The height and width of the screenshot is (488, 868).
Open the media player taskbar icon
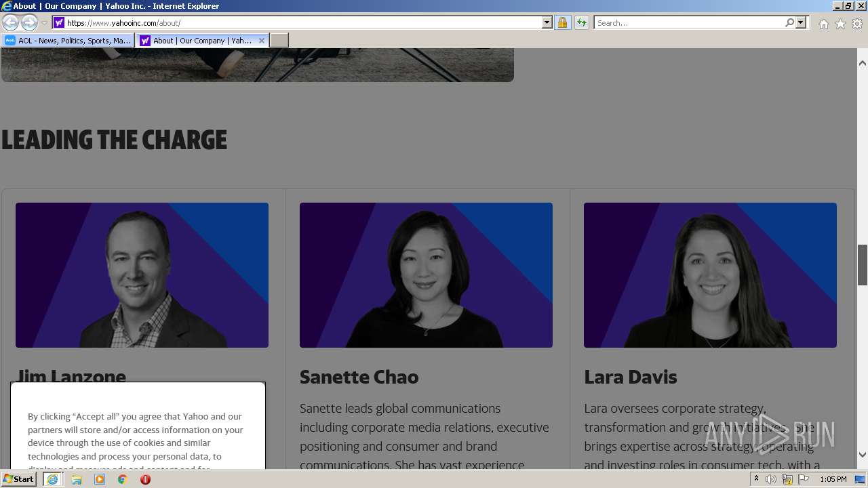coord(100,479)
